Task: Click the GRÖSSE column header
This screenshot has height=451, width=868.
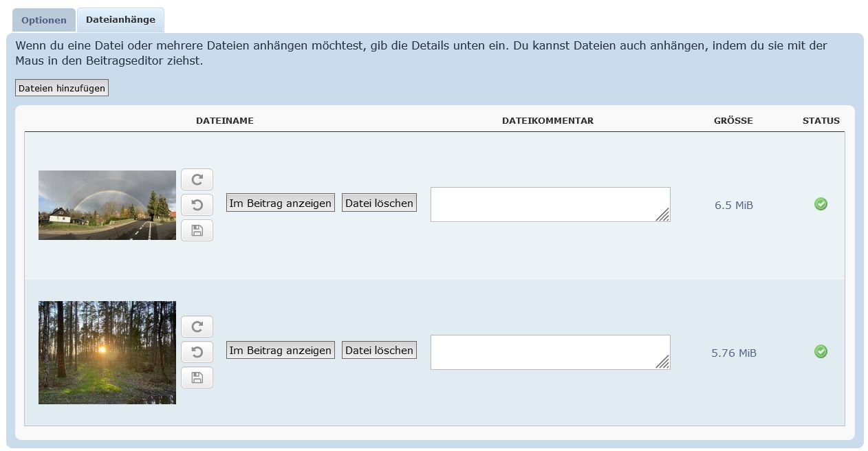Action: tap(733, 120)
